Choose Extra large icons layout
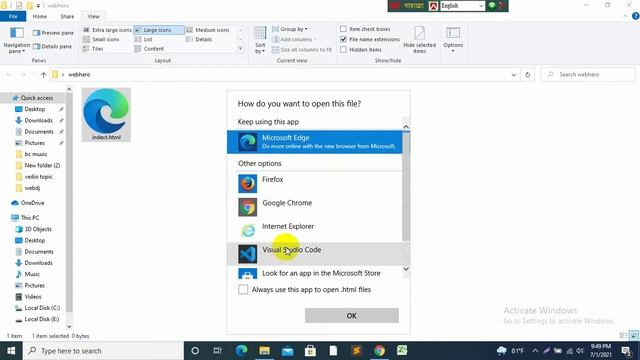The width and height of the screenshot is (640, 360). coord(107,30)
